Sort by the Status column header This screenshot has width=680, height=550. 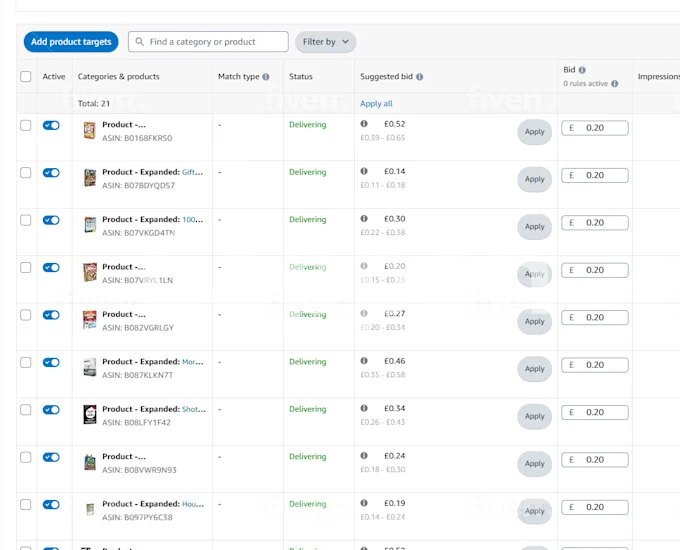click(301, 77)
